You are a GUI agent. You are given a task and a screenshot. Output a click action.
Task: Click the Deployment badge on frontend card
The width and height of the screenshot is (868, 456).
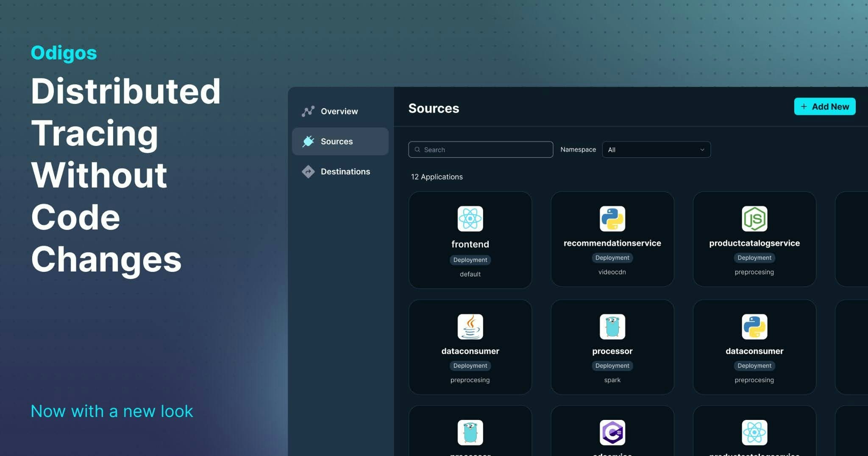(x=470, y=260)
